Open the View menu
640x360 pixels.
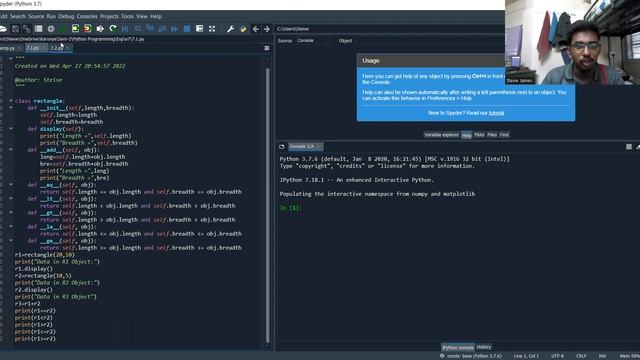pos(142,16)
